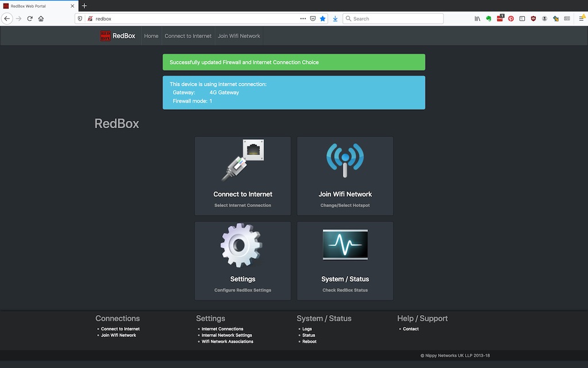Click 'Select Internet Connection' subtitle
This screenshot has height=368, width=588.
pyautogui.click(x=243, y=205)
